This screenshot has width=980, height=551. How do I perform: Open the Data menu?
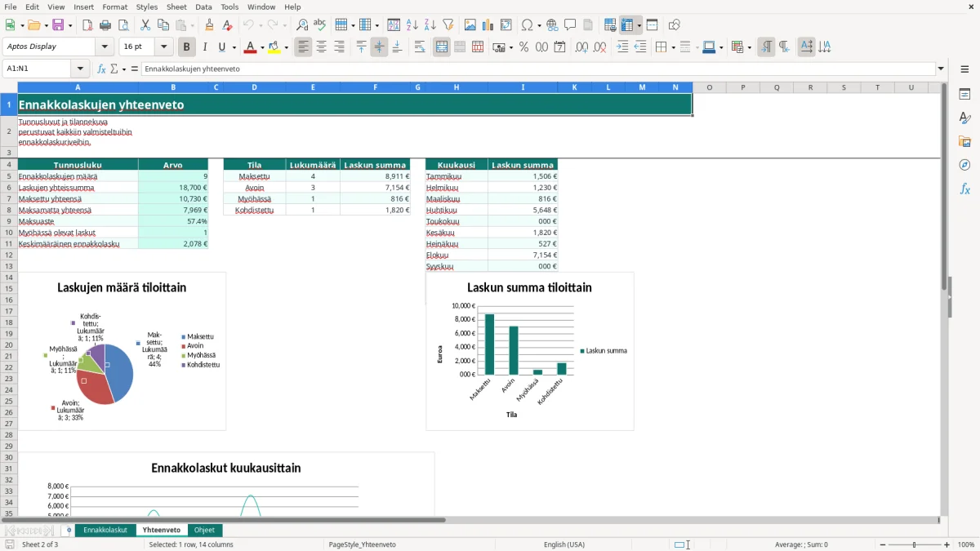click(203, 7)
